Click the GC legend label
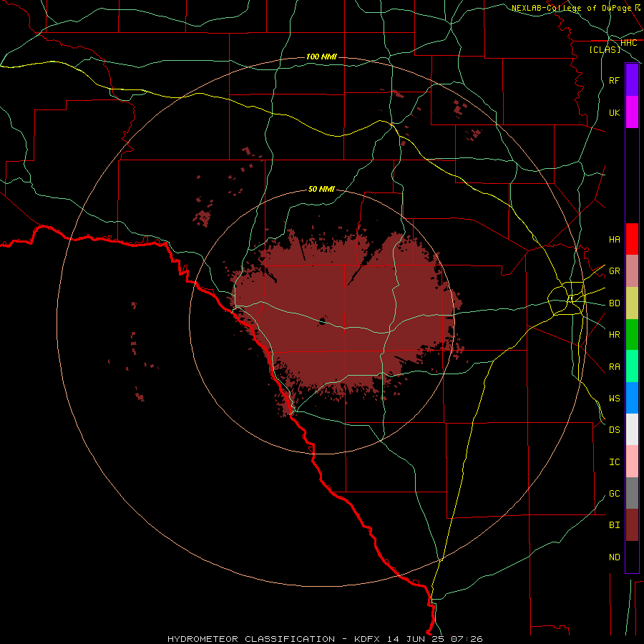Image resolution: width=644 pixels, height=644 pixels. coord(615,494)
